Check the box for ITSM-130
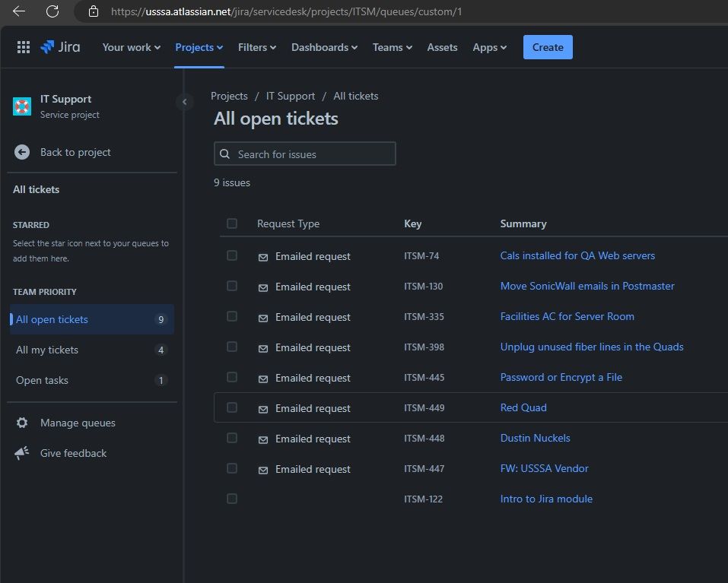This screenshot has height=583, width=728. tap(232, 286)
